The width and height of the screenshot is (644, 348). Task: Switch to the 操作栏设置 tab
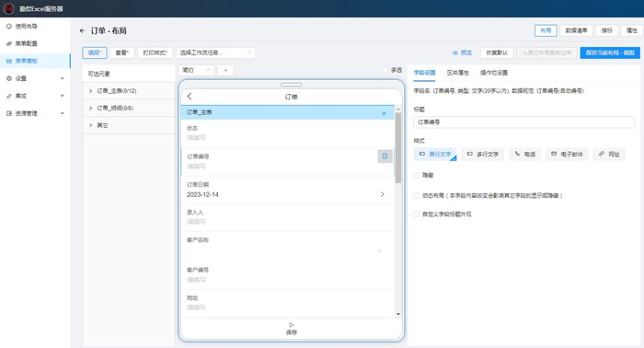tap(494, 73)
